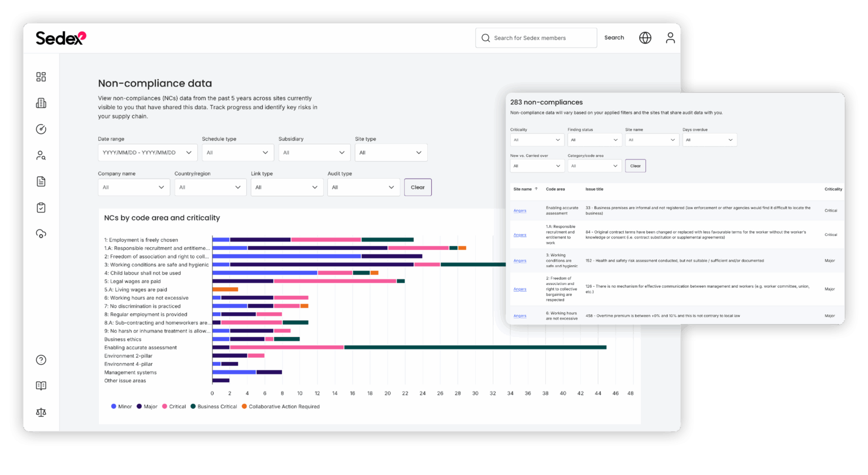Open the Days overdue dropdown
This screenshot has height=475, width=868.
pos(709,140)
